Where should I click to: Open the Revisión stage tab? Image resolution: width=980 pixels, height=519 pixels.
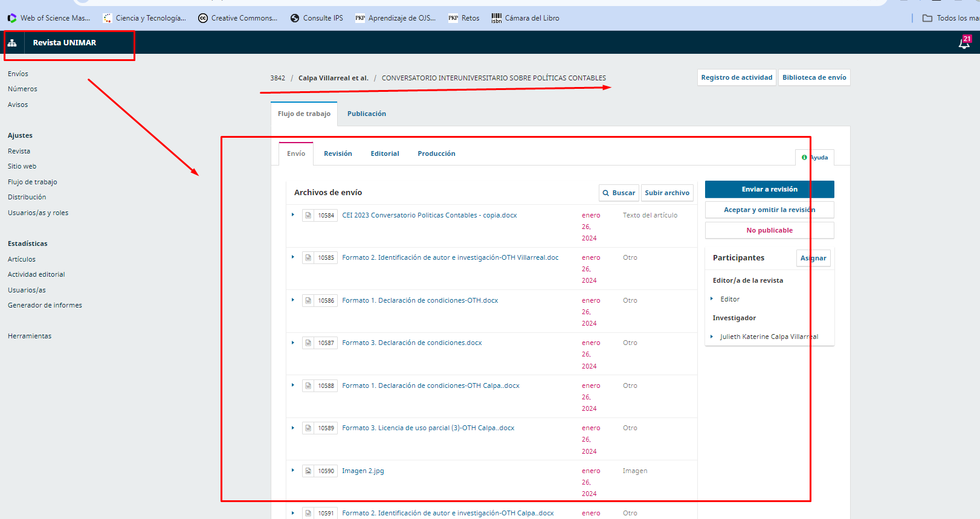pos(338,153)
